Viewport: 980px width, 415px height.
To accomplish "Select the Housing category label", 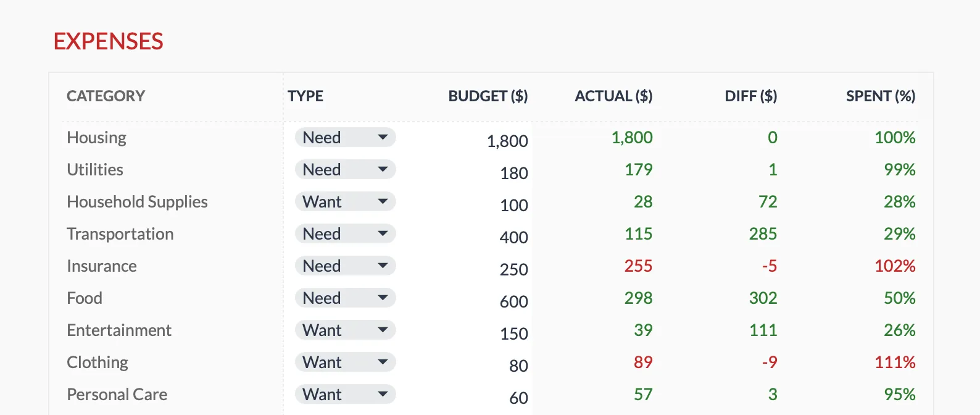I will (x=96, y=137).
